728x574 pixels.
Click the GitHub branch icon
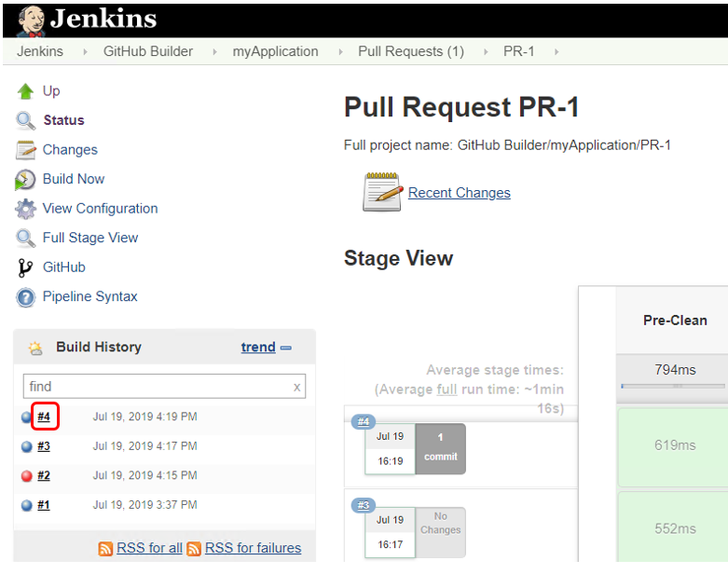[x=25, y=267]
